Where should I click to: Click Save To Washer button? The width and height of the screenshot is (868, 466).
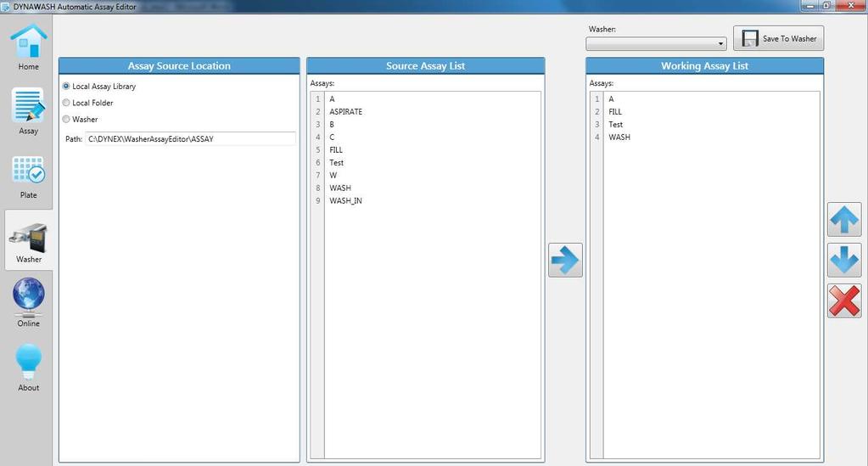(x=778, y=38)
